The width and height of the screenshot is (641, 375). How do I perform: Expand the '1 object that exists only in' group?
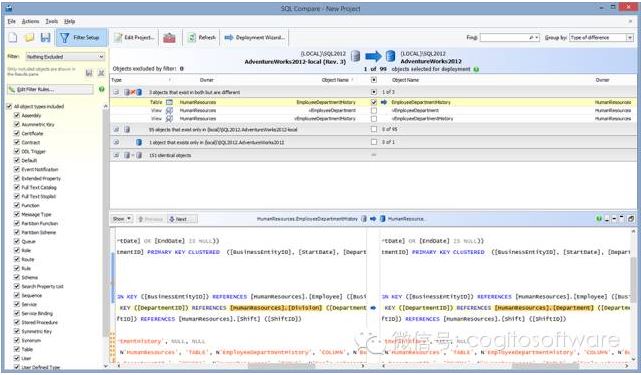click(x=116, y=142)
